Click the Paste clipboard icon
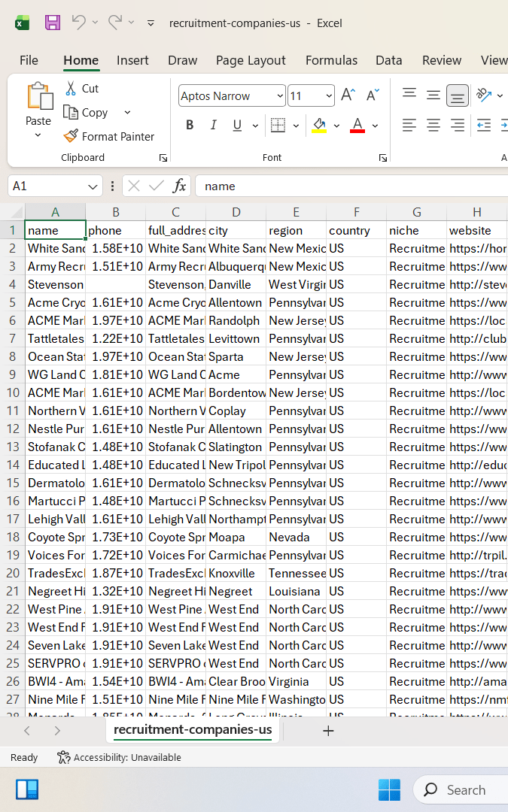 [x=39, y=96]
